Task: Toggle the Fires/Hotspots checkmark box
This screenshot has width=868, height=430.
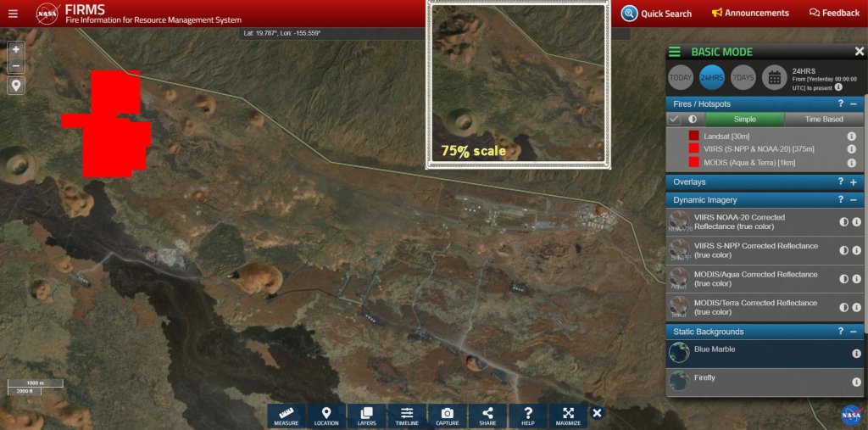Action: point(676,120)
